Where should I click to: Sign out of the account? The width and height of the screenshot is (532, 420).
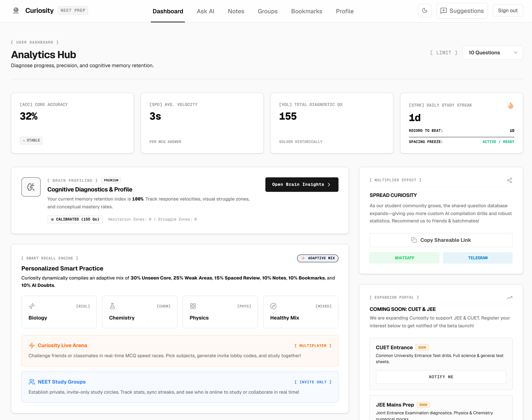pos(508,11)
